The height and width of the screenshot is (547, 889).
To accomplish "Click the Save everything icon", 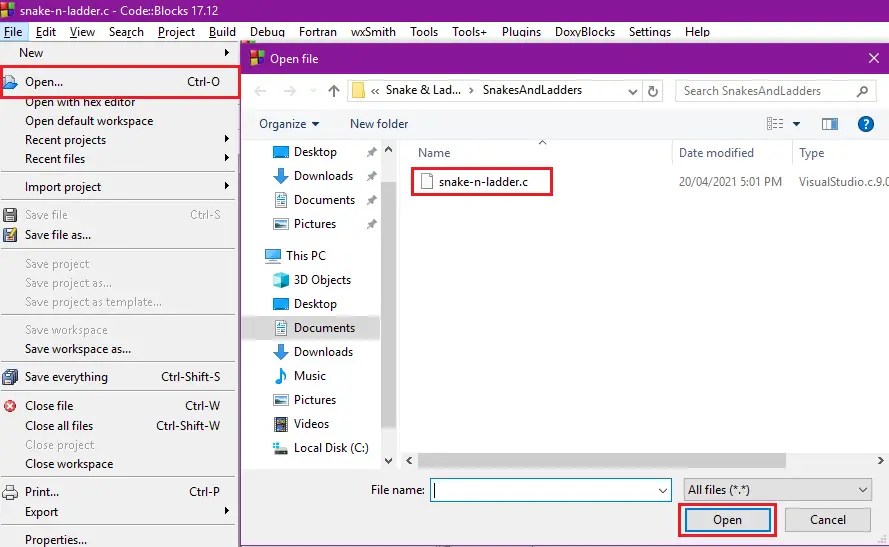I will [10, 377].
